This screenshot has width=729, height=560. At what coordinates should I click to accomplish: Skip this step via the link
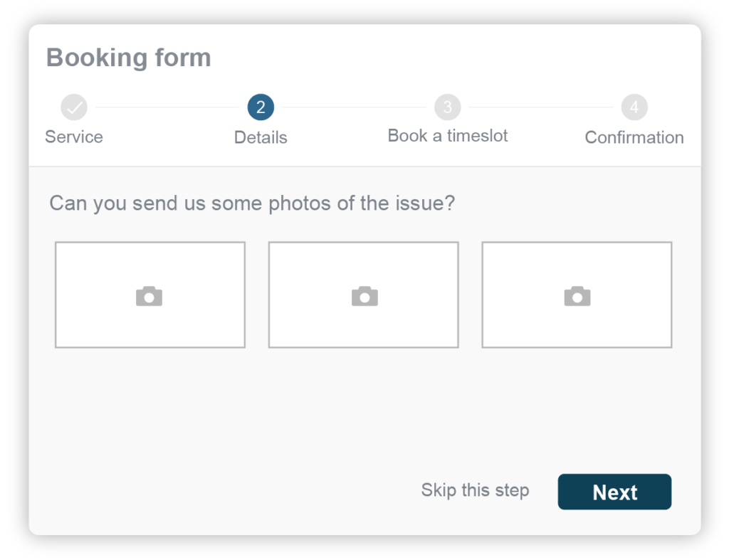pos(476,490)
